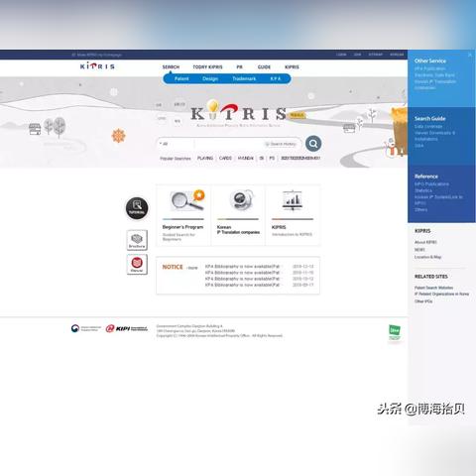Viewport: 476px width, 476px height.
Task: Click popular search term CARDS
Action: (x=225, y=158)
